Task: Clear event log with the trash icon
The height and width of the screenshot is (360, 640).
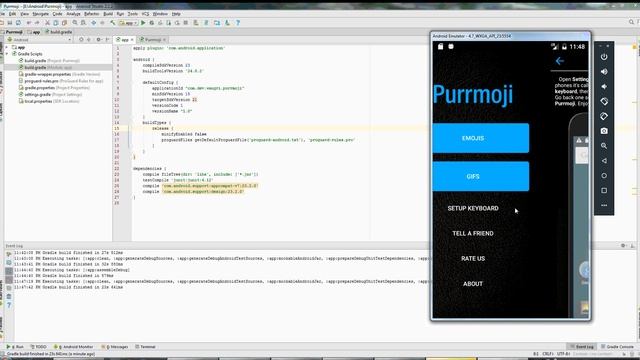Action: (9, 297)
